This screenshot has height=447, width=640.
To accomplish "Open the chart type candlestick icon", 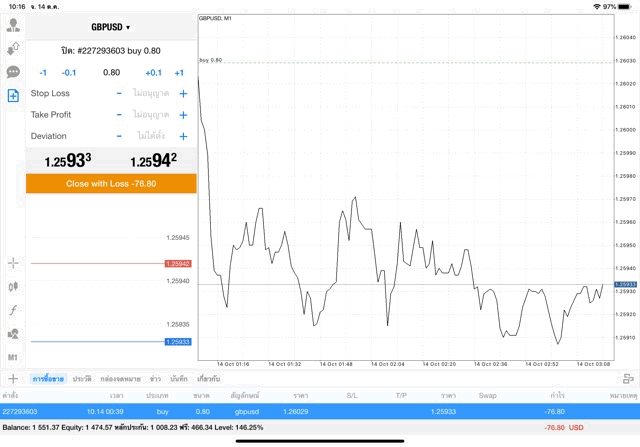I will (13, 287).
